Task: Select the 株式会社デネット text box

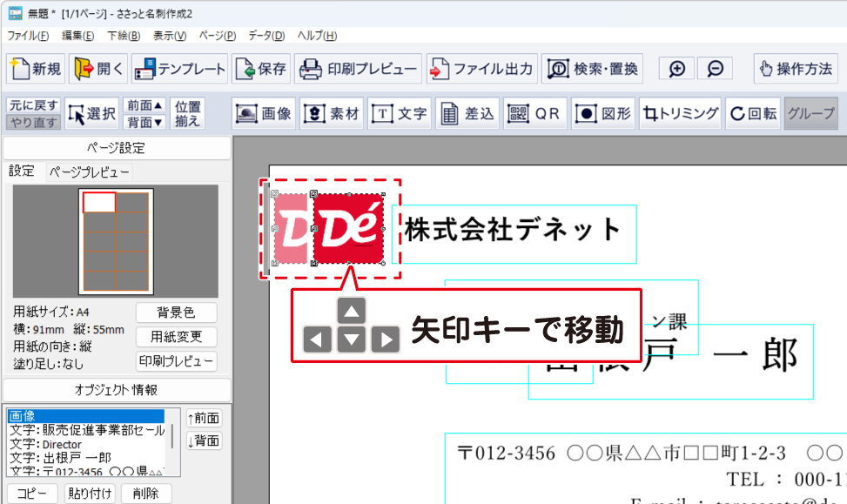Action: click(514, 234)
